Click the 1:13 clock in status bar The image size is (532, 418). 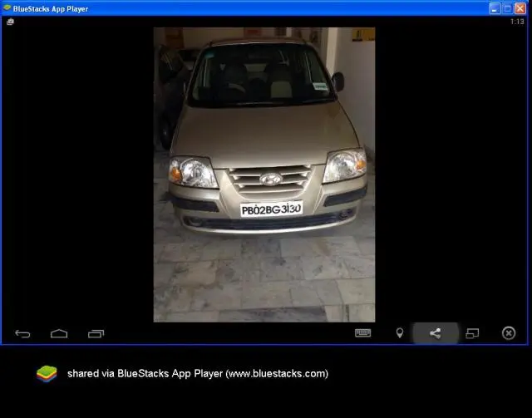click(x=517, y=22)
